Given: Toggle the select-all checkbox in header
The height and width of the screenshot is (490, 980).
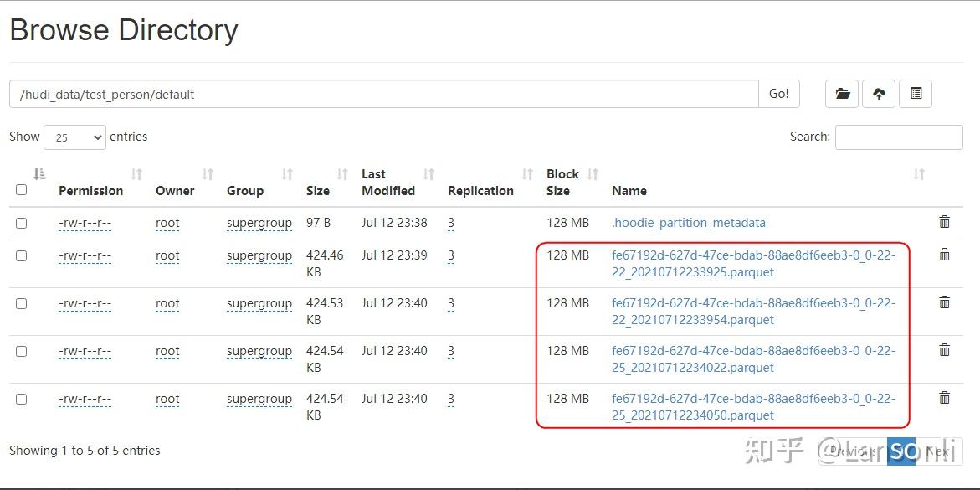Looking at the screenshot, I should 21,189.
